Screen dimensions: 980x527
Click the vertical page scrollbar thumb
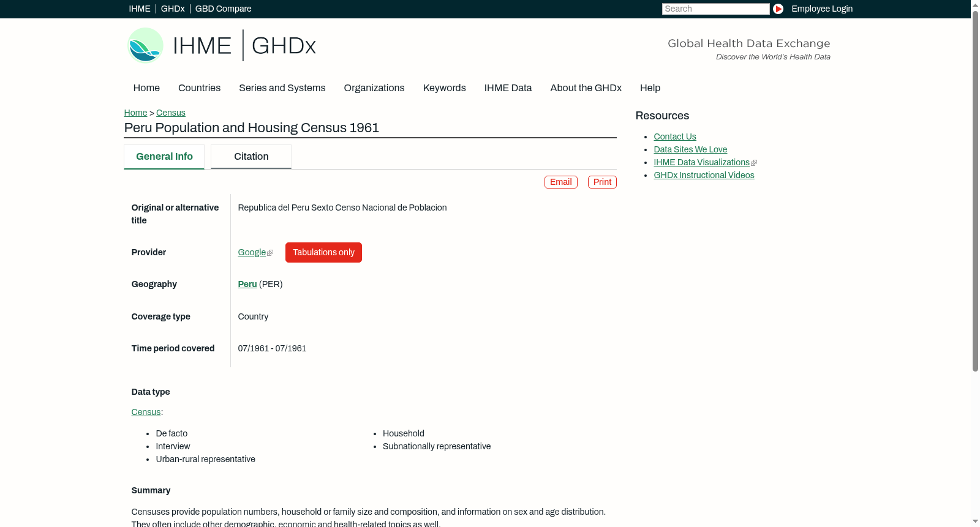(x=975, y=191)
